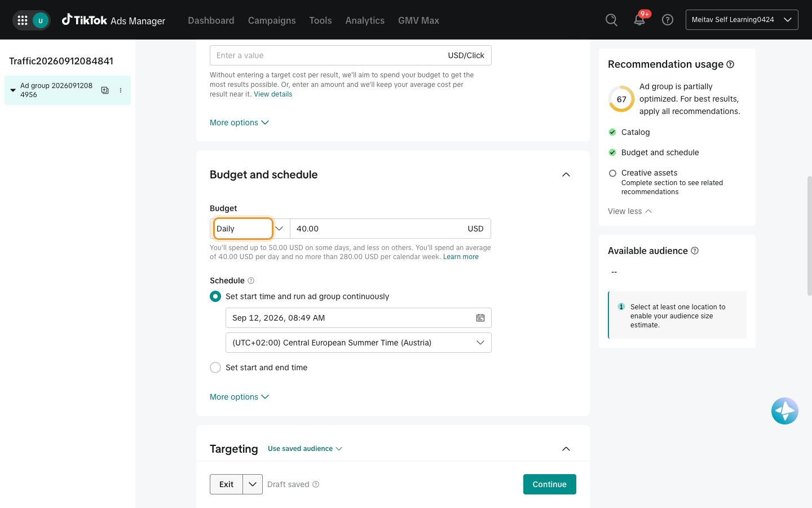Open the View details link
The image size is (812, 508).
273,94
